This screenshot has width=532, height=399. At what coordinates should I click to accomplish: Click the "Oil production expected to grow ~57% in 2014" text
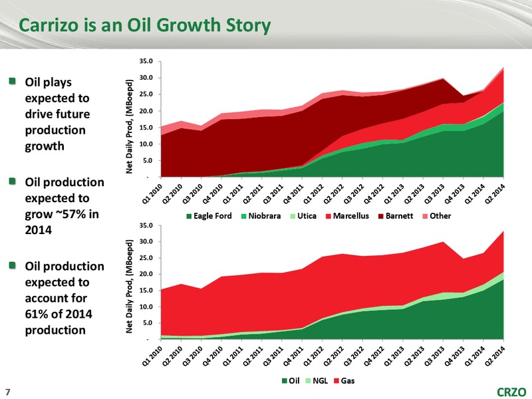65,206
